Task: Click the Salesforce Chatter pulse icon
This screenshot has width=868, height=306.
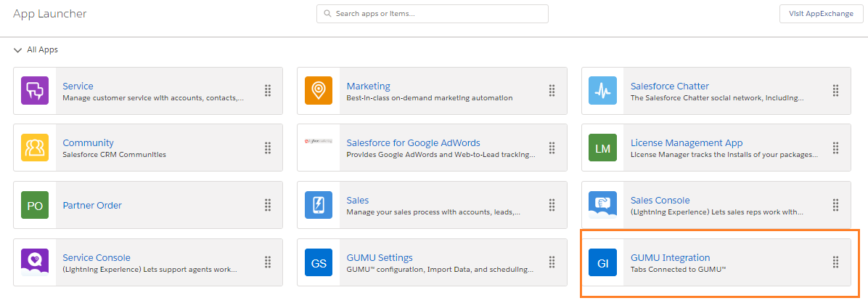Action: (x=602, y=91)
